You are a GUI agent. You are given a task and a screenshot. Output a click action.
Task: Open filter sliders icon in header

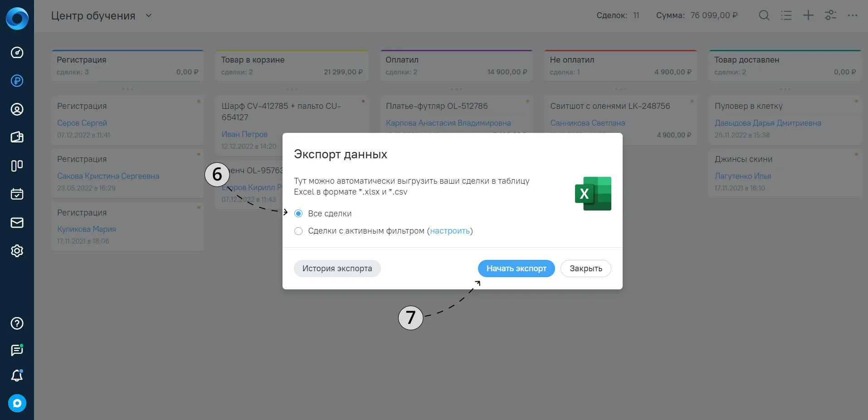tap(830, 15)
